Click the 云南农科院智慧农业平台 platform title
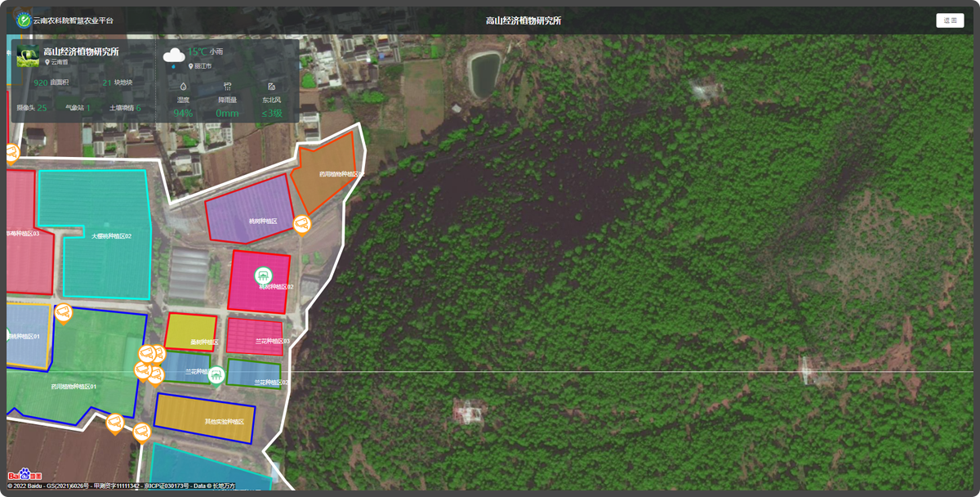The height and width of the screenshot is (497, 980). coord(73,20)
